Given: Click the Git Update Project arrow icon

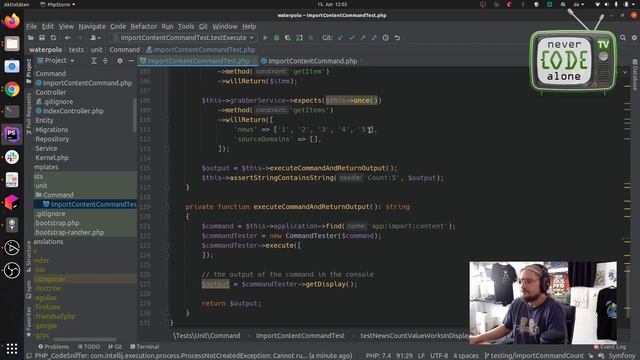Looking at the screenshot, I should (340, 38).
